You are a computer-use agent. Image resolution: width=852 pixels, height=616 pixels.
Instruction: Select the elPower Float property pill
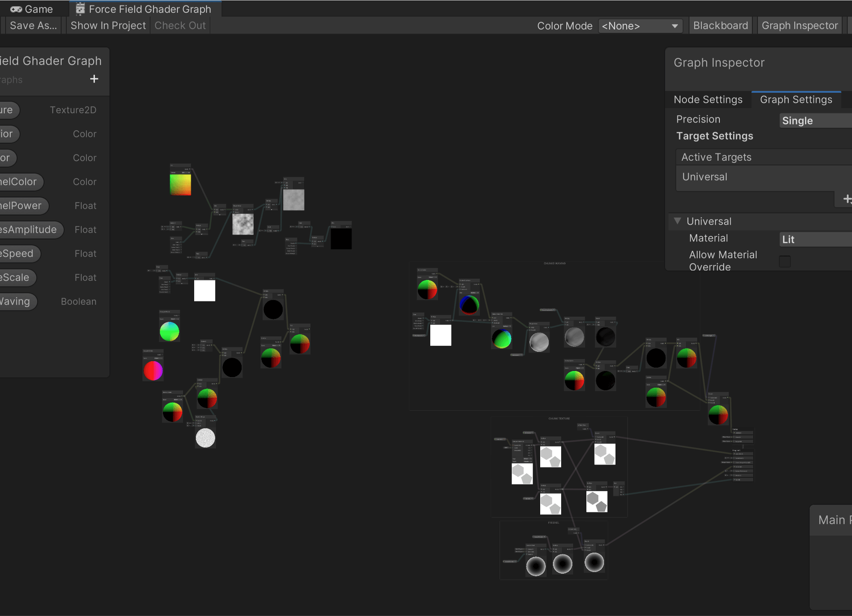pyautogui.click(x=24, y=206)
